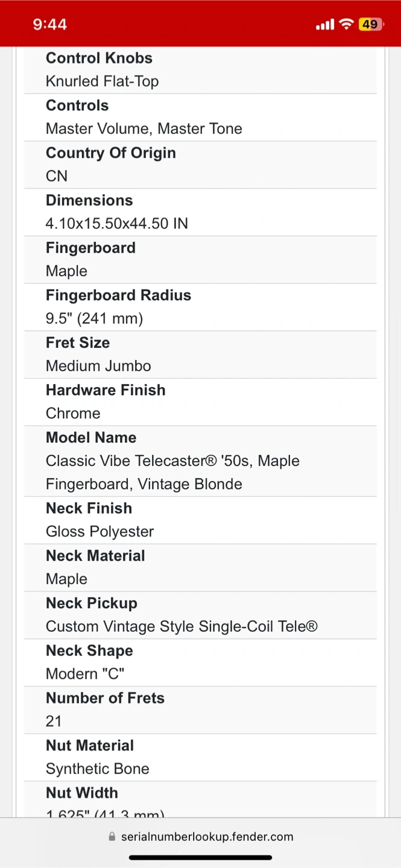The height and width of the screenshot is (868, 401).
Task: Tap the cellular signal bars icon
Action: point(324,25)
